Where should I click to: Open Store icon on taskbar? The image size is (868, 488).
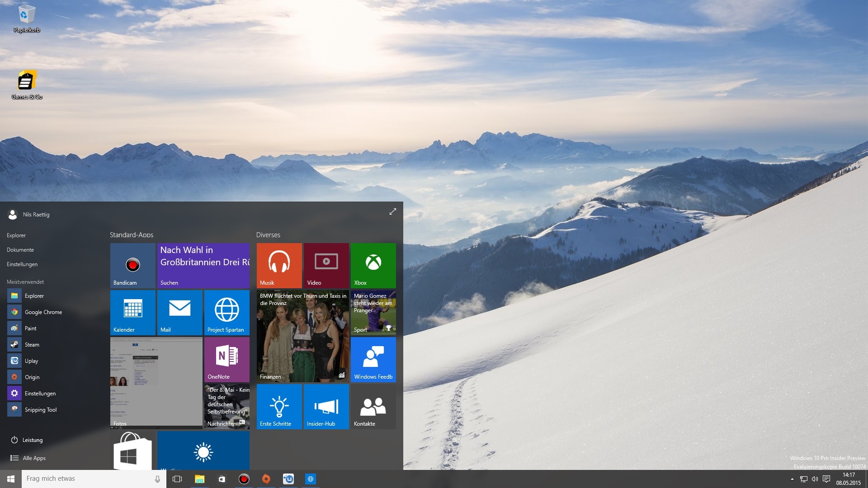222,479
